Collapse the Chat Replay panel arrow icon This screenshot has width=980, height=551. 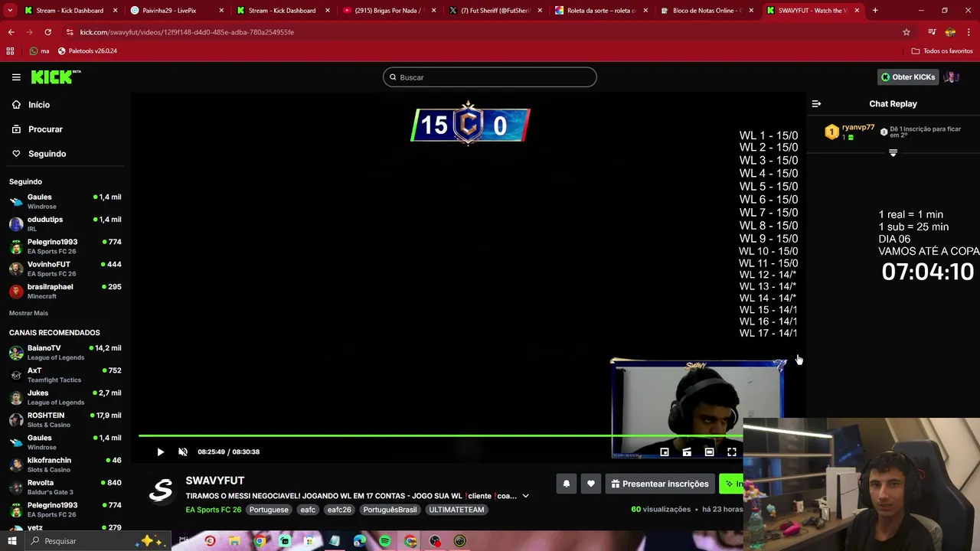click(816, 103)
